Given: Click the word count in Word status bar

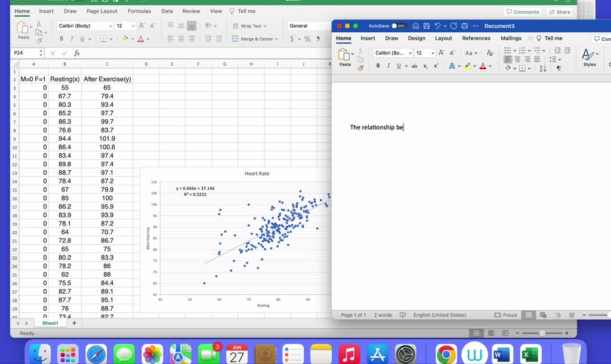Looking at the screenshot, I should pyautogui.click(x=382, y=314).
